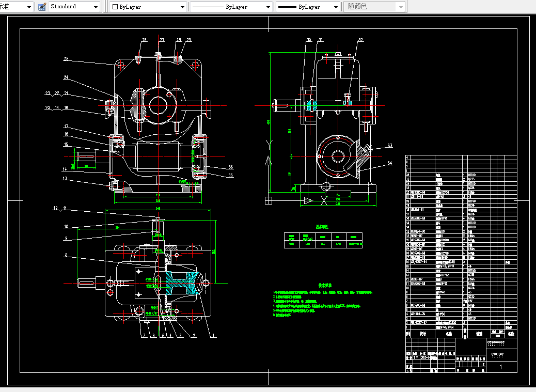This screenshot has height=392, width=536.
Task: Select part balloon number 27
Action: pos(162,40)
